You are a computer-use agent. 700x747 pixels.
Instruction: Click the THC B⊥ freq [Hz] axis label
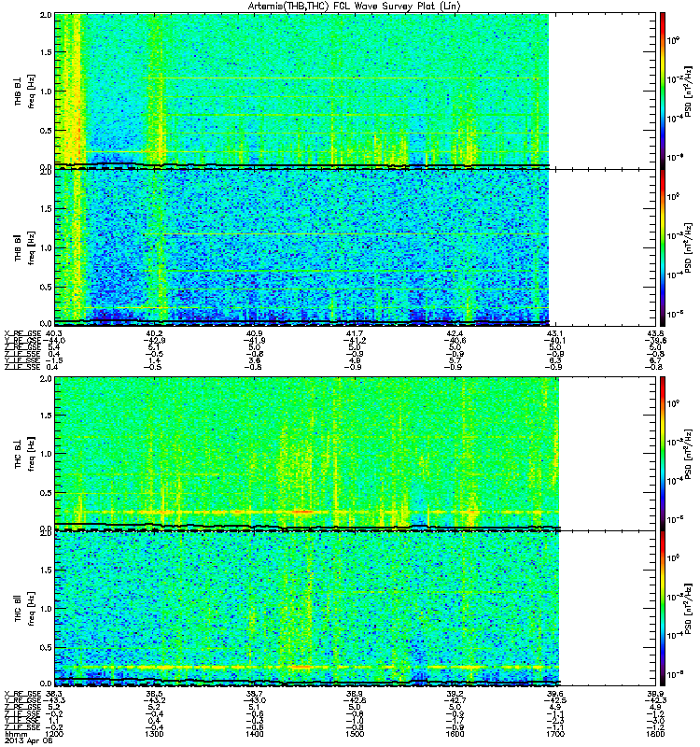click(x=32, y=454)
